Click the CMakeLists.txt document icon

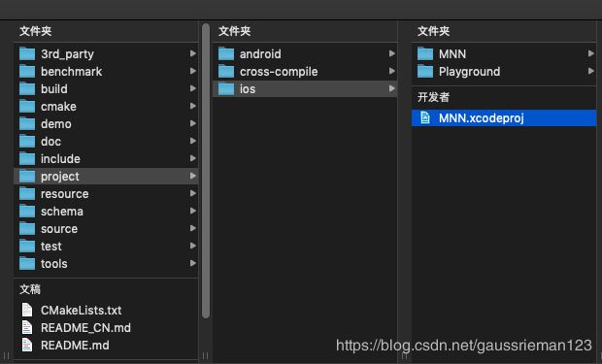click(27, 310)
